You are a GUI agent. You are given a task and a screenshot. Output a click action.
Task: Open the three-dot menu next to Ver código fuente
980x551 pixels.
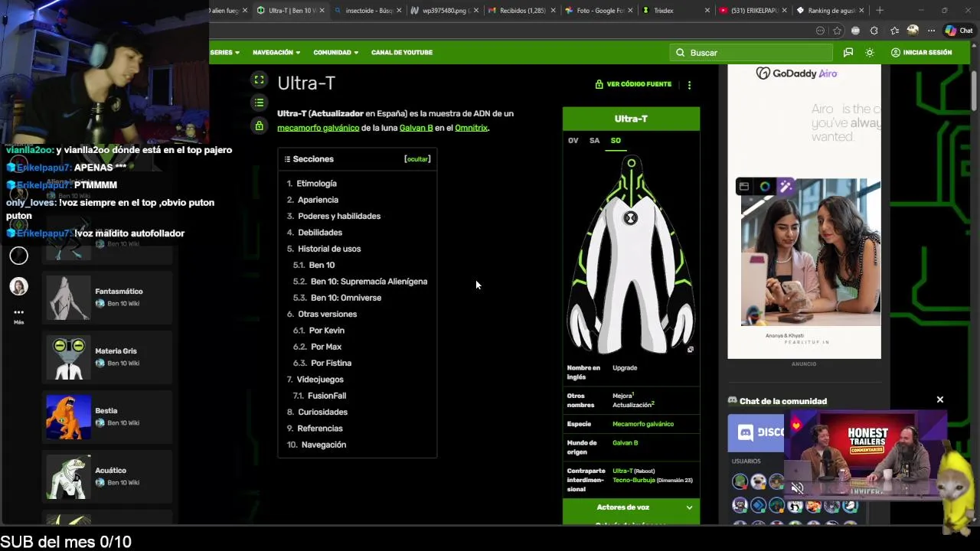(x=689, y=85)
